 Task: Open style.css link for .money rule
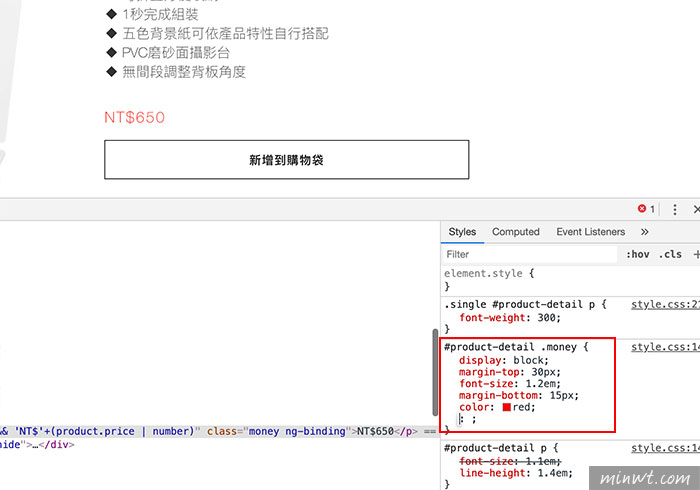665,347
